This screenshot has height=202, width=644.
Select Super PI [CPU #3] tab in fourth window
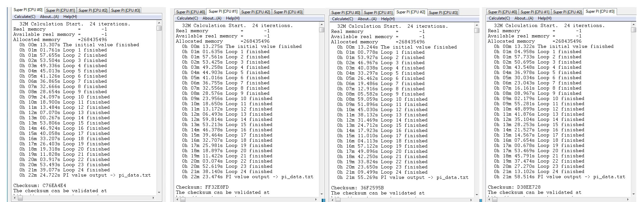pyautogui.click(x=600, y=11)
